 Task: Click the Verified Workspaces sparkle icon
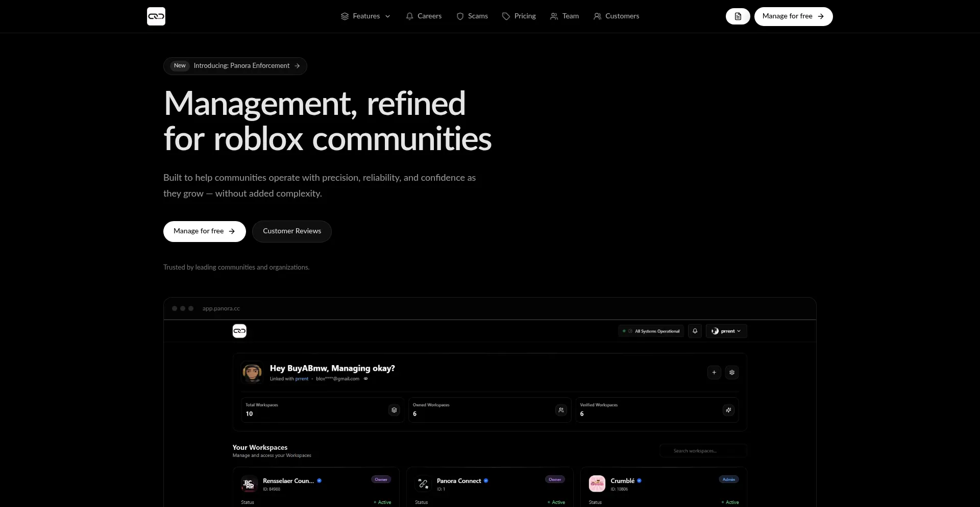pos(728,410)
